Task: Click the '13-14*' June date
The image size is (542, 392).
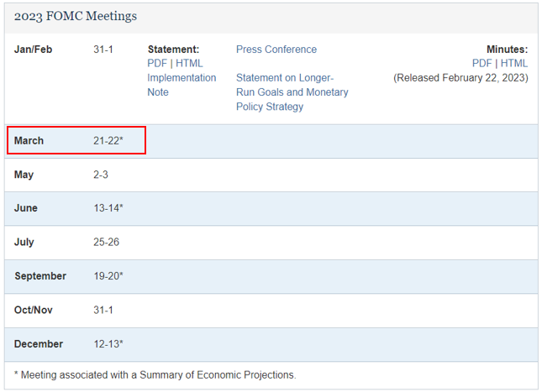Action: [x=108, y=208]
